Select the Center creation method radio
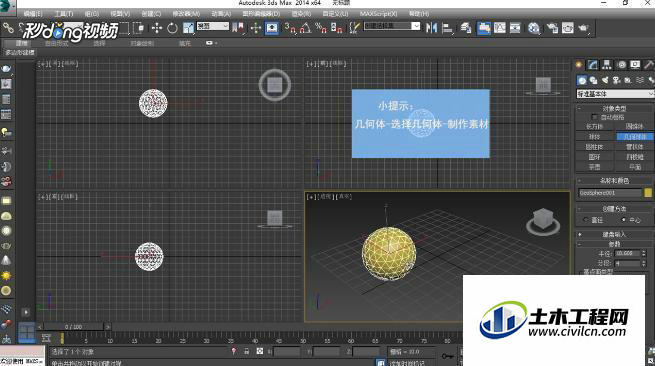Viewport: 655px width, 366px height. pos(624,219)
